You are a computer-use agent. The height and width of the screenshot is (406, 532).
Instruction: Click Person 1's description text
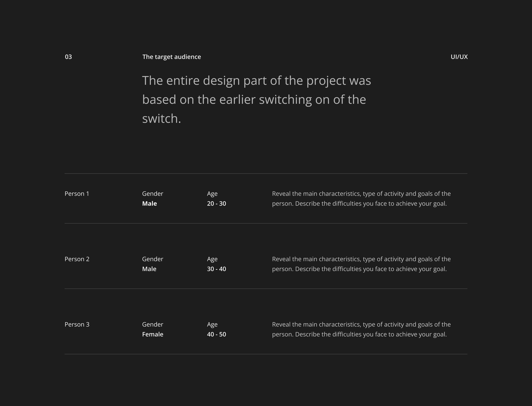pos(361,199)
